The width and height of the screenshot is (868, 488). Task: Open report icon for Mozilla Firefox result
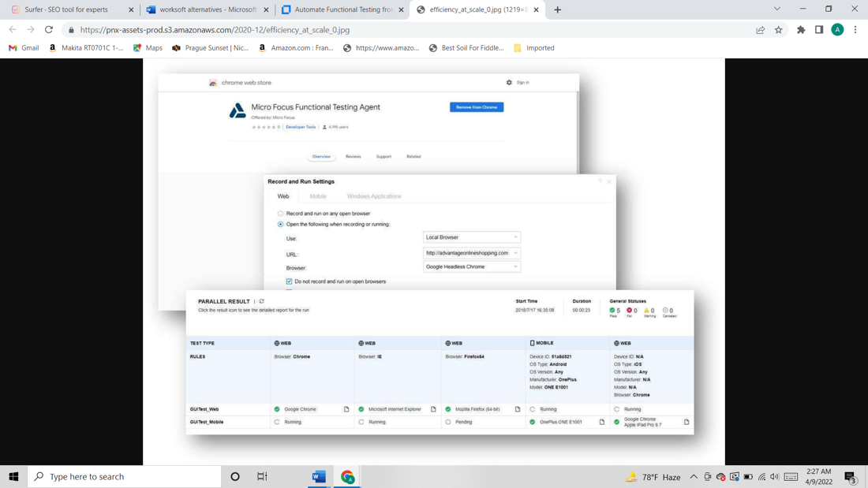pyautogui.click(x=518, y=409)
